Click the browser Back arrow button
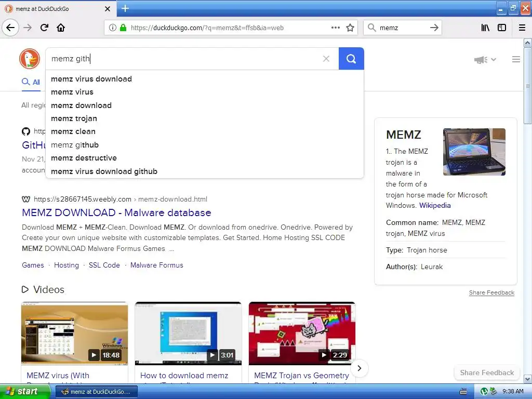This screenshot has height=399, width=532. click(x=10, y=28)
